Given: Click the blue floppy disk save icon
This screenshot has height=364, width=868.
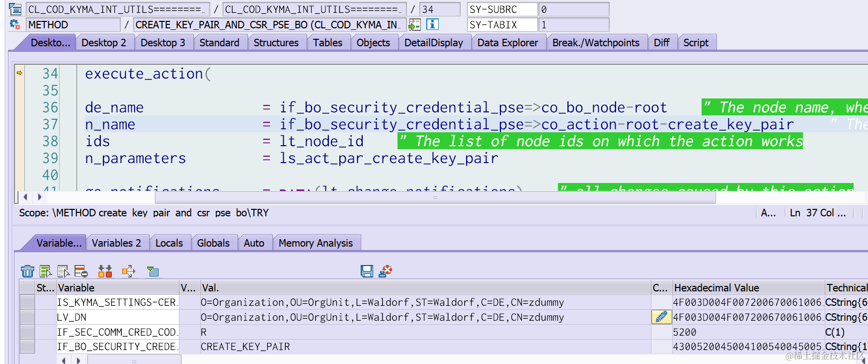Looking at the screenshot, I should pyautogui.click(x=367, y=271).
